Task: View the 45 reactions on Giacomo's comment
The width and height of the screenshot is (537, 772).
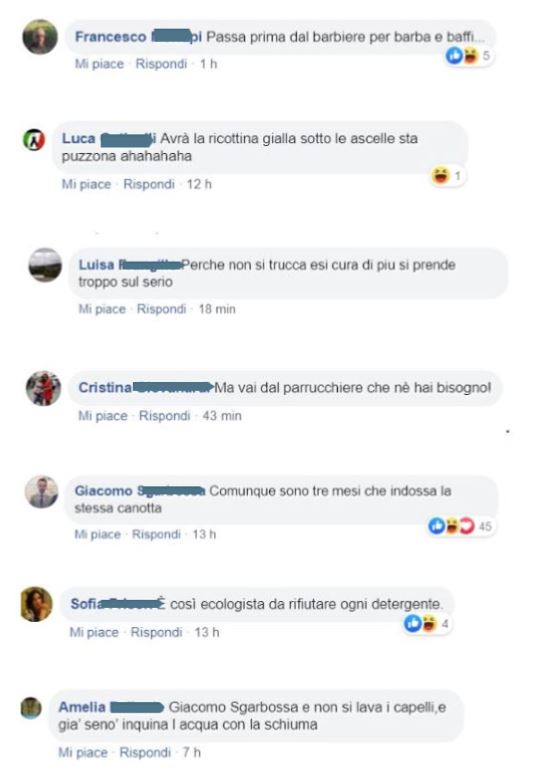Action: [460, 526]
